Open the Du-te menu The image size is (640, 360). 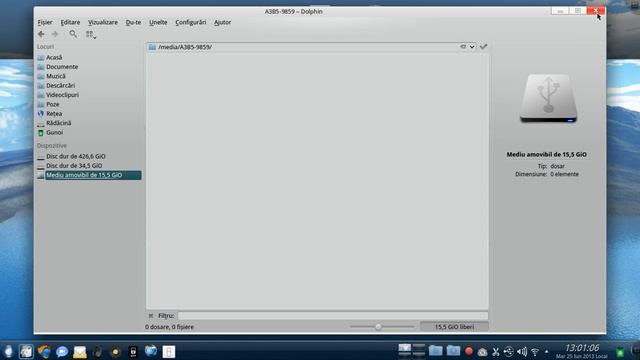pyautogui.click(x=133, y=22)
